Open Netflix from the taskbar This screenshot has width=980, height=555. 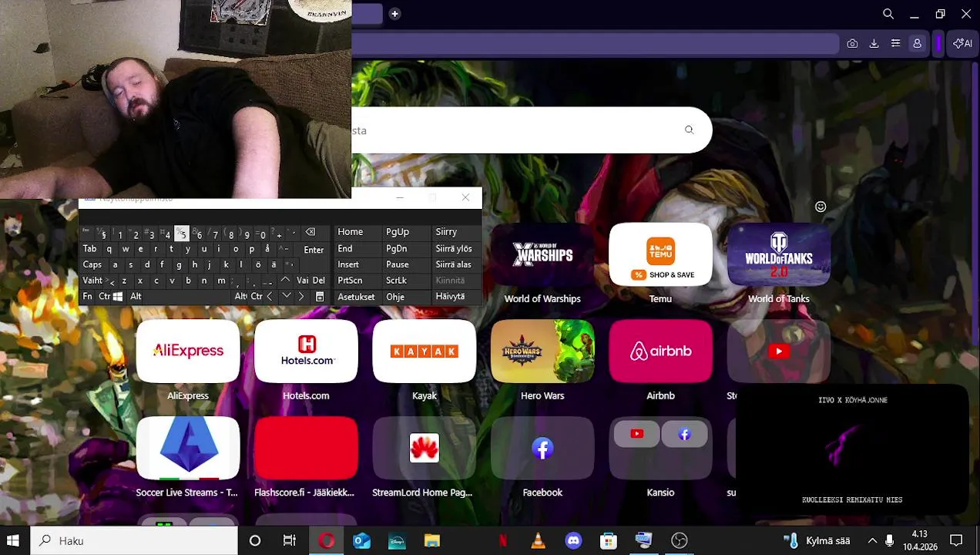(502, 540)
